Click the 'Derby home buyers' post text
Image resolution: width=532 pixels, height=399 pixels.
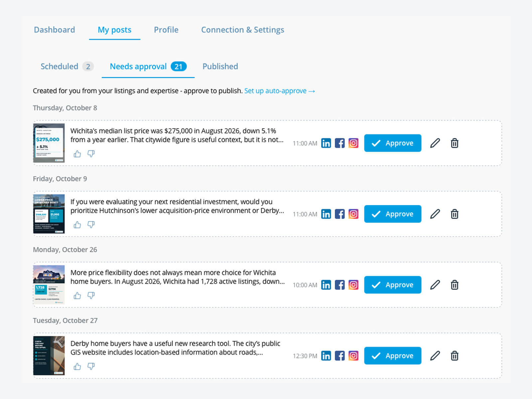point(175,348)
